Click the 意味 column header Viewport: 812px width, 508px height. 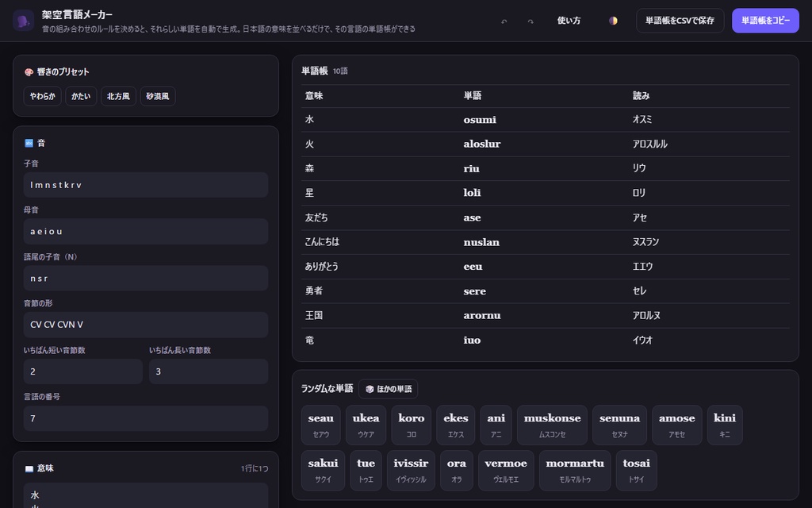(x=314, y=96)
